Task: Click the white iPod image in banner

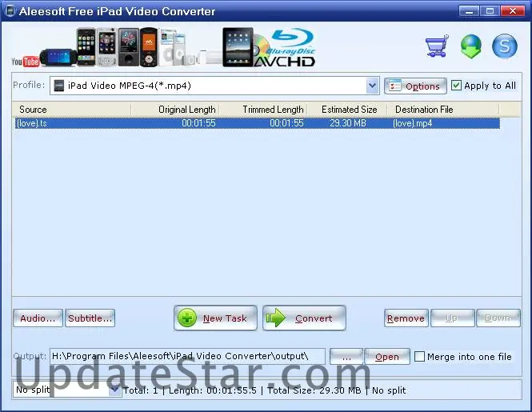Action: click(x=168, y=47)
